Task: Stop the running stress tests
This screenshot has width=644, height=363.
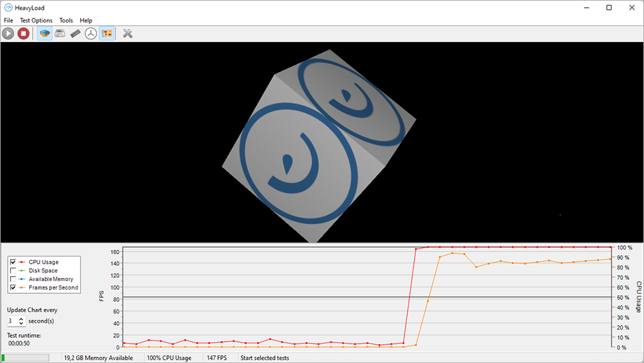Action: click(x=23, y=34)
